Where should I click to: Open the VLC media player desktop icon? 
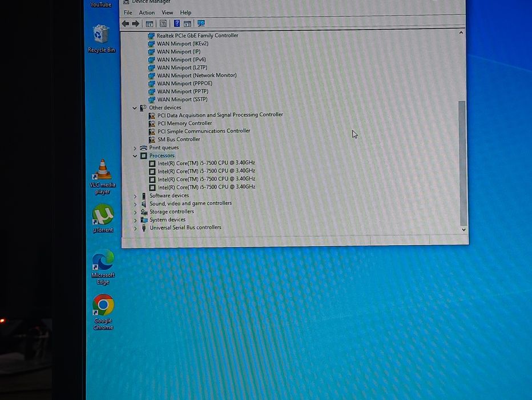pyautogui.click(x=103, y=177)
